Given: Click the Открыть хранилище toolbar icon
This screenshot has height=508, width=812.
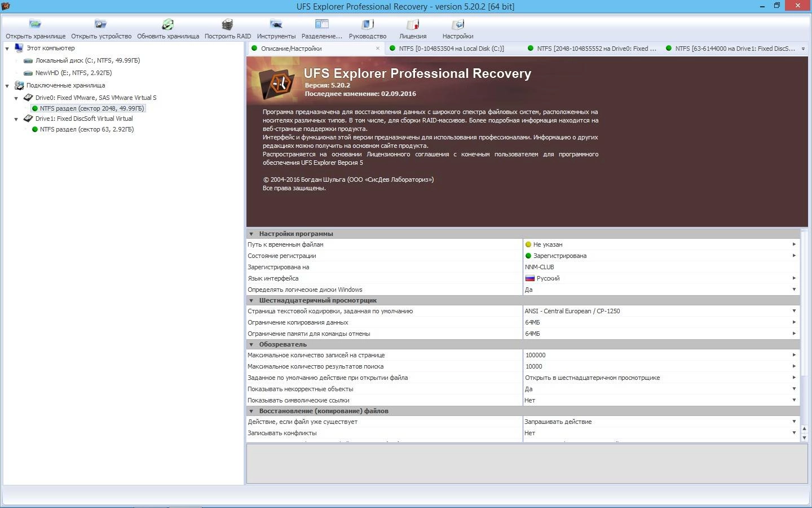Looking at the screenshot, I should click(x=36, y=24).
